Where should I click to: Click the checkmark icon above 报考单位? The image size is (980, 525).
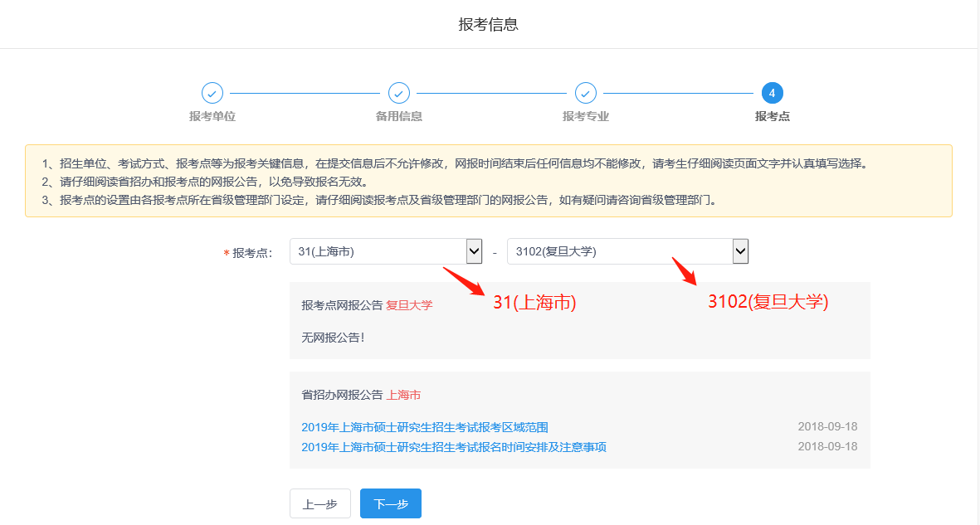pos(212,93)
